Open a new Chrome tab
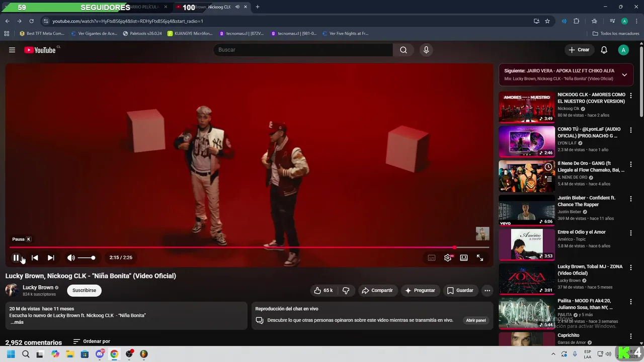The height and width of the screenshot is (362, 644). [x=258, y=7]
